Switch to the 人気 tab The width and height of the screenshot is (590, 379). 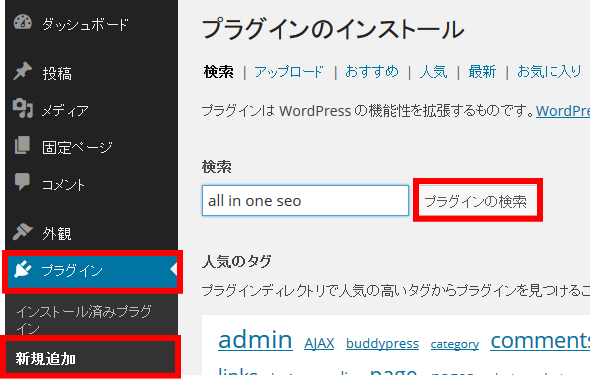coord(433,72)
